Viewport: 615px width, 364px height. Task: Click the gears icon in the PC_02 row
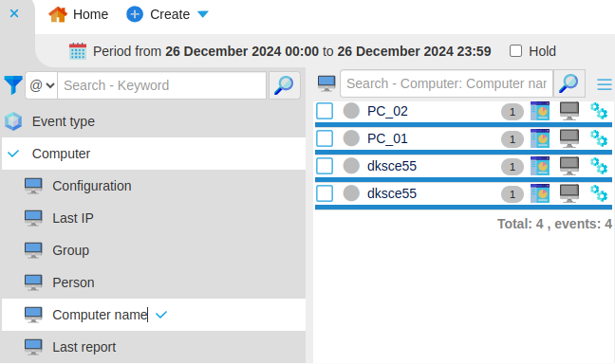pos(599,111)
